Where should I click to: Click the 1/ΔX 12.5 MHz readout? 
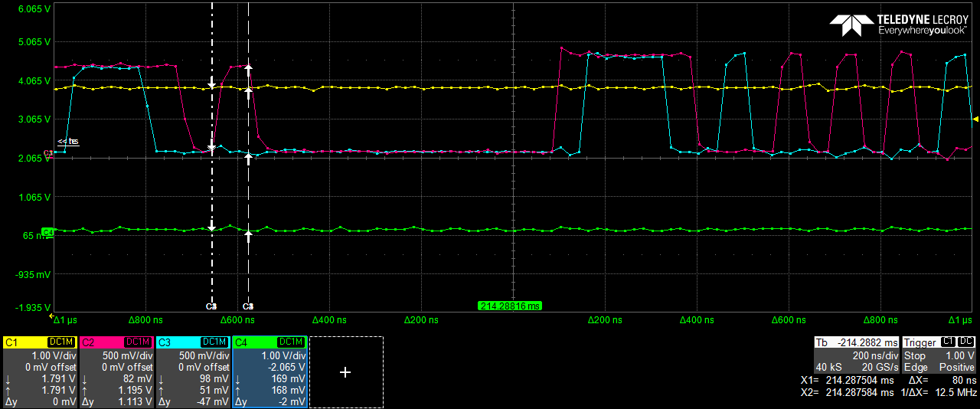(x=939, y=393)
